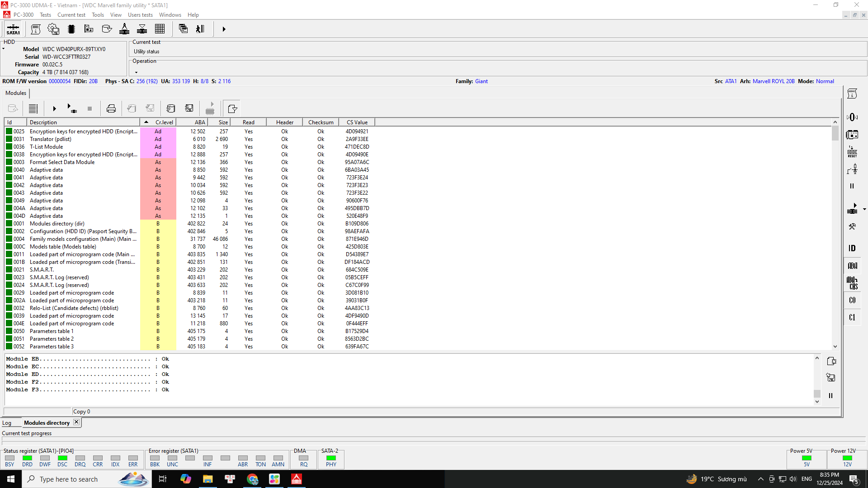868x488 pixels.
Task: Click the ABA button in right sidebar
Action: (x=852, y=266)
